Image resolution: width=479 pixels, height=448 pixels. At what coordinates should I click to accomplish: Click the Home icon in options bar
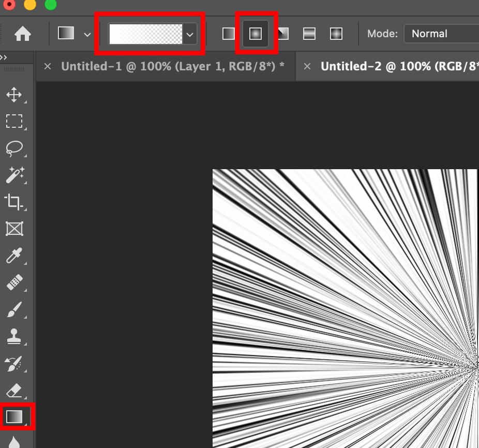tap(23, 34)
